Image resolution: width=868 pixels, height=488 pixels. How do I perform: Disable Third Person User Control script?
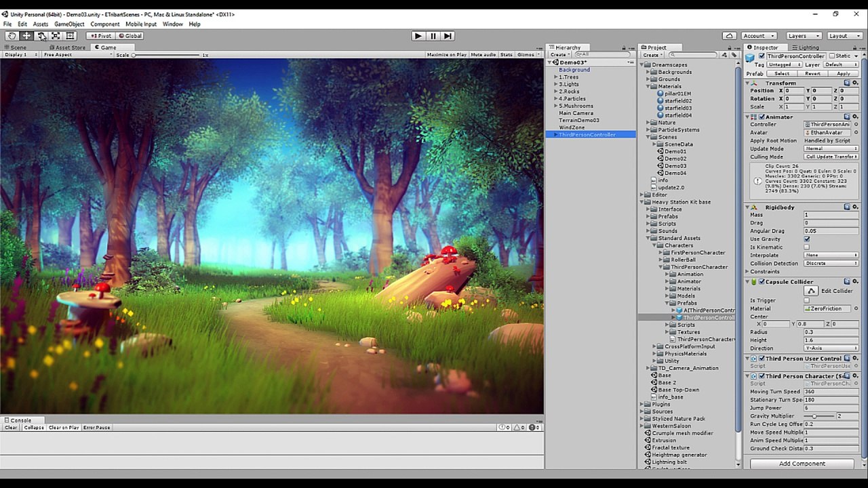(x=762, y=359)
